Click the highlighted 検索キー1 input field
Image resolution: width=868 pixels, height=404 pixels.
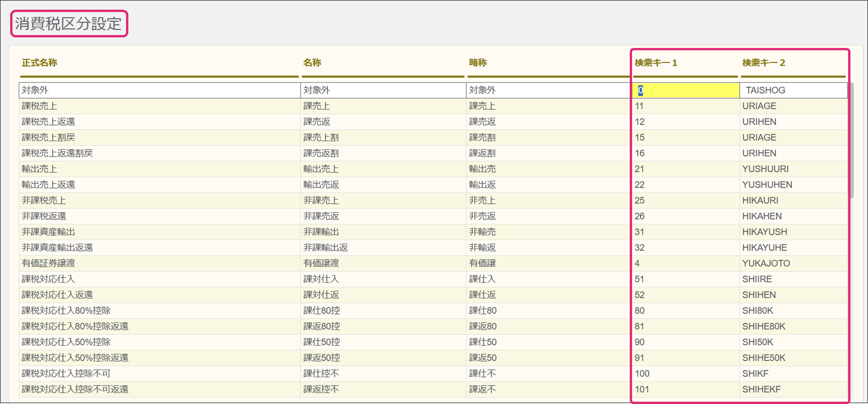point(685,90)
